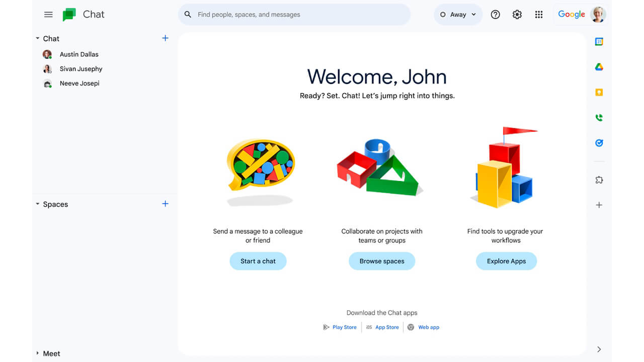Click the Start a chat button
Image resolution: width=644 pixels, height=362 pixels.
(258, 261)
